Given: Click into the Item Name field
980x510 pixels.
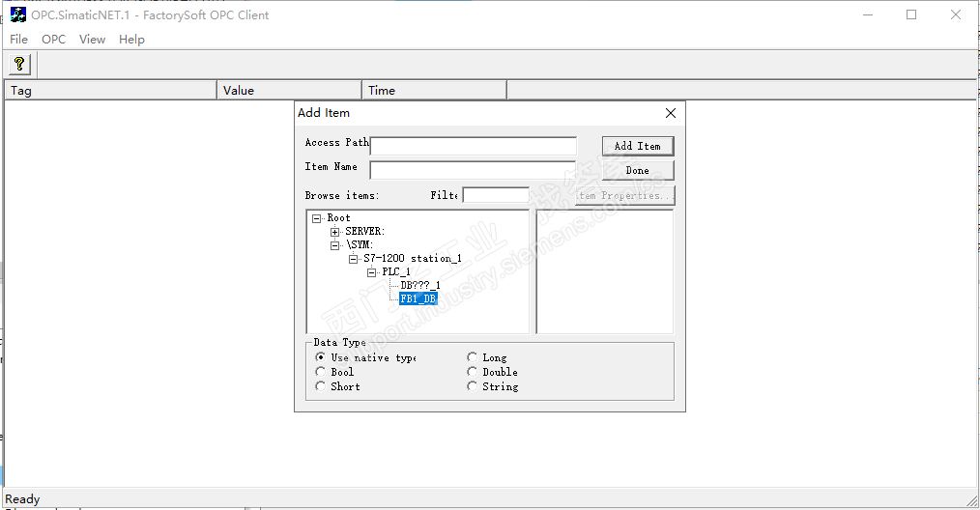Looking at the screenshot, I should tap(474, 170).
